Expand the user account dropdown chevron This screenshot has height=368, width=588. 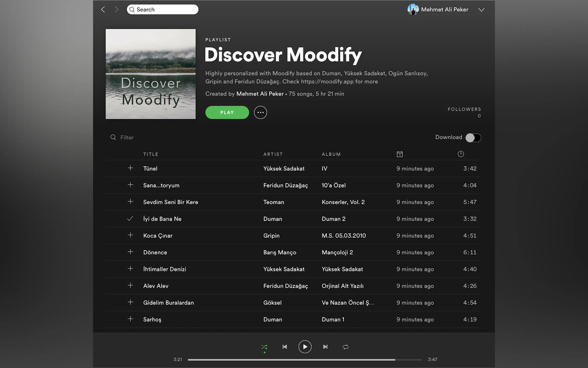click(481, 10)
